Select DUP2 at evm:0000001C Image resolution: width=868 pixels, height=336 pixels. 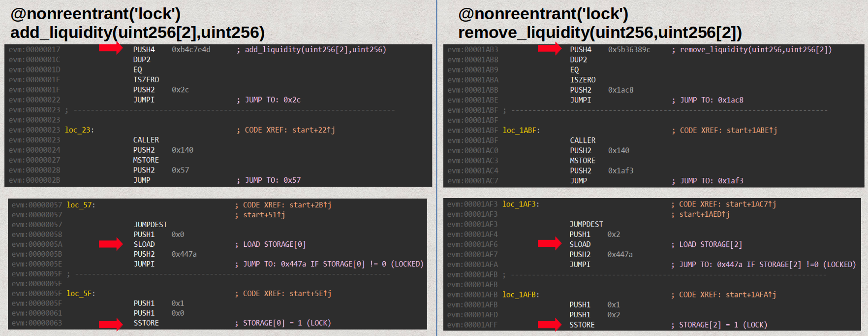(142, 60)
